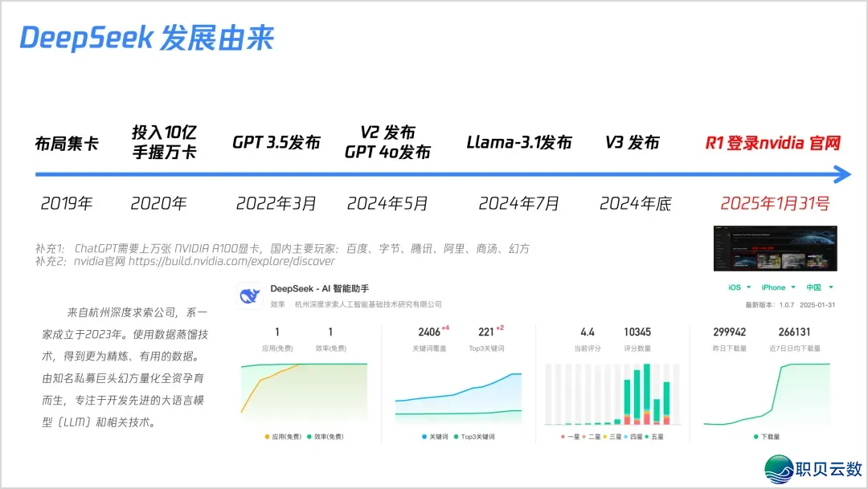
Task: Click the 补充1 note about NVIDIA A100 cards
Action: click(282, 249)
